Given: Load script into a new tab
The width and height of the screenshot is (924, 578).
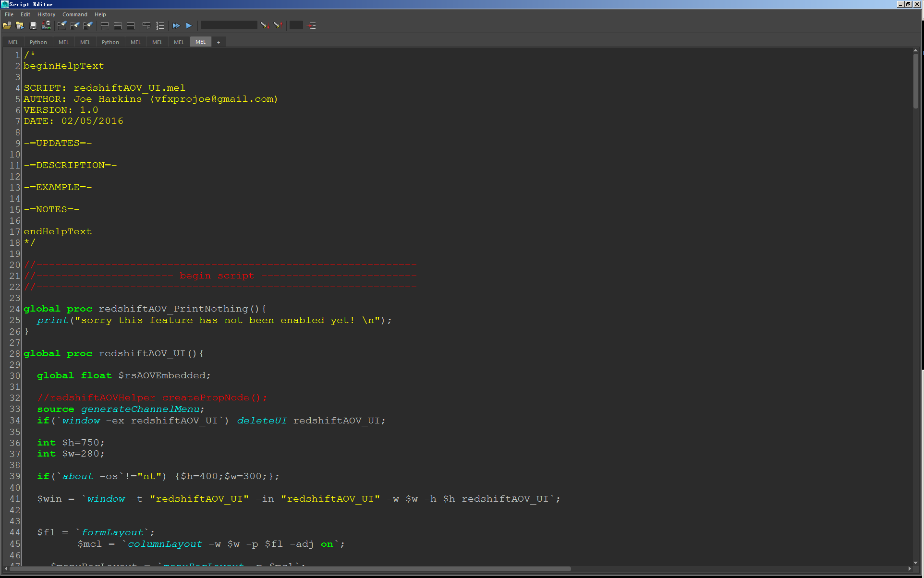Looking at the screenshot, I should point(19,25).
